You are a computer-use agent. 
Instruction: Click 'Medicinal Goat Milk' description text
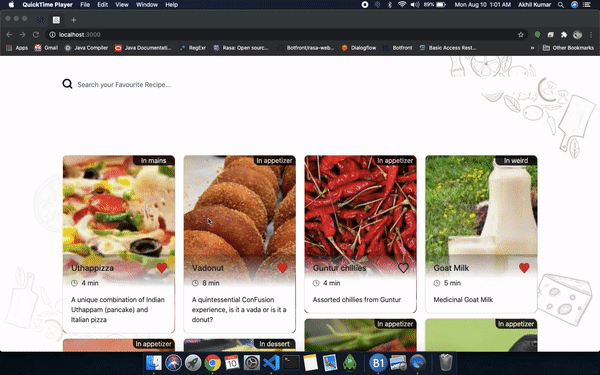click(463, 300)
